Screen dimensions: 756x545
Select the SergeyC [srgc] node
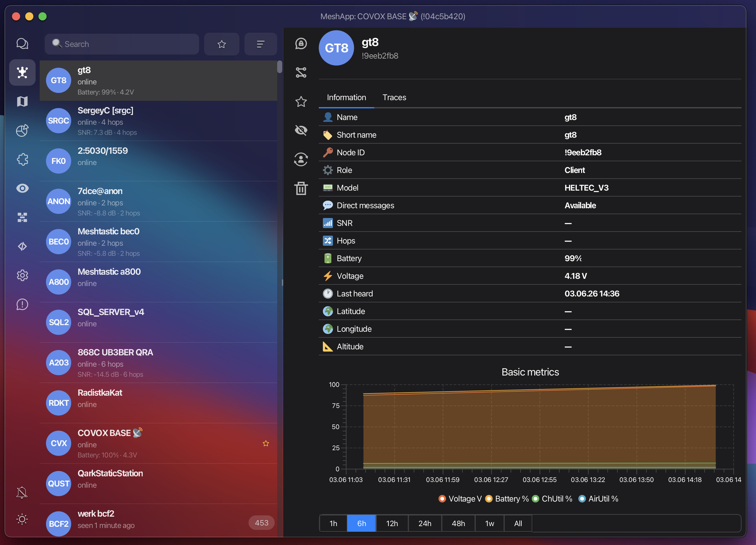(x=158, y=121)
